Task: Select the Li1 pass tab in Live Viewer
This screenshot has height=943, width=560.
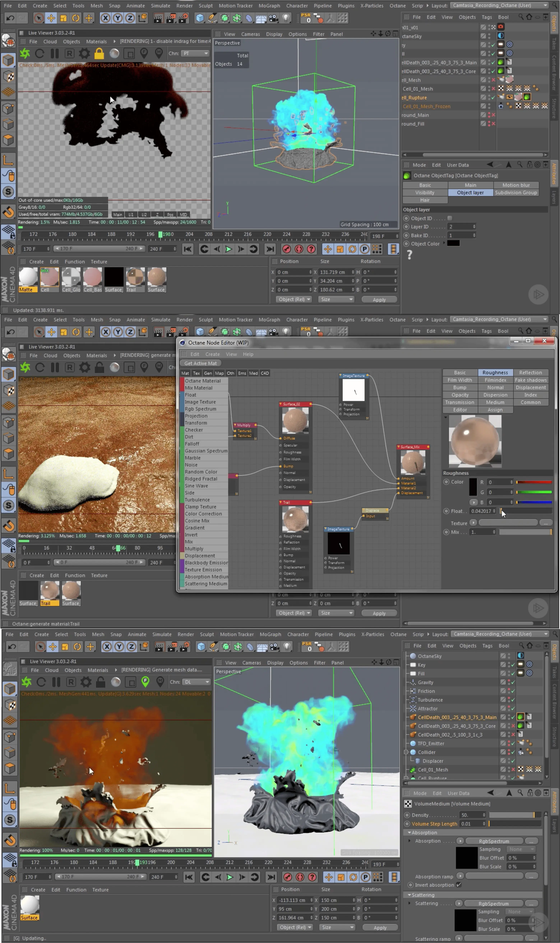Action: [131, 214]
